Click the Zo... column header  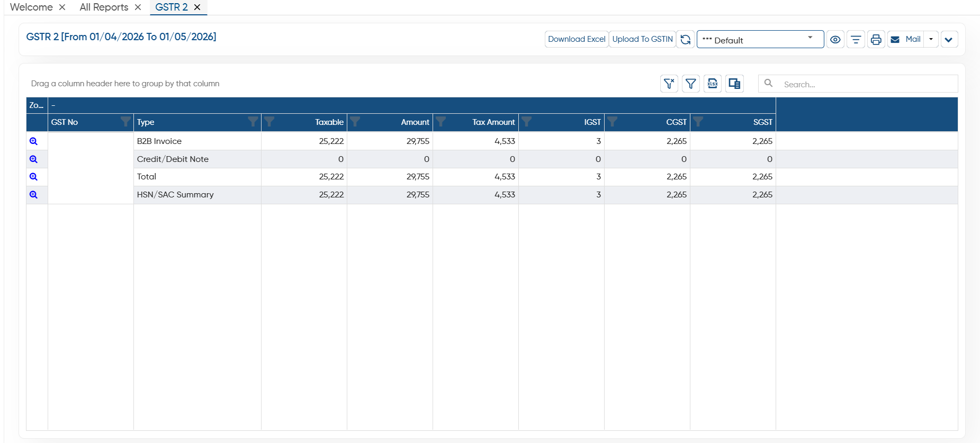pyautogui.click(x=37, y=105)
